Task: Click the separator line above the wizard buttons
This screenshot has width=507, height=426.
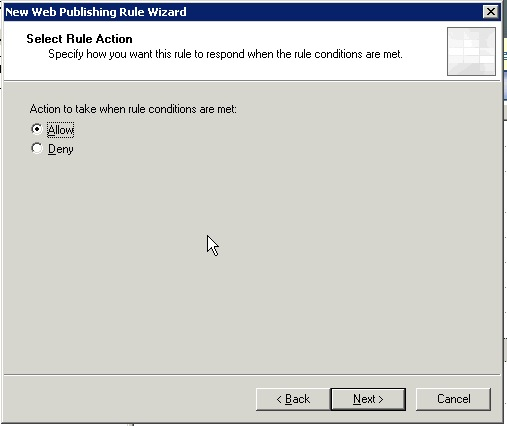Action: 252,375
